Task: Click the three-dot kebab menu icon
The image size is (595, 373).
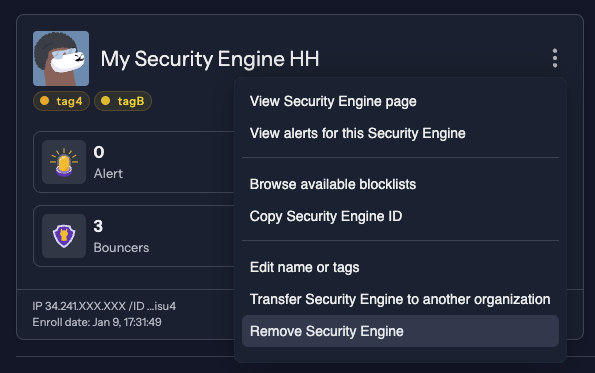Action: (555, 58)
